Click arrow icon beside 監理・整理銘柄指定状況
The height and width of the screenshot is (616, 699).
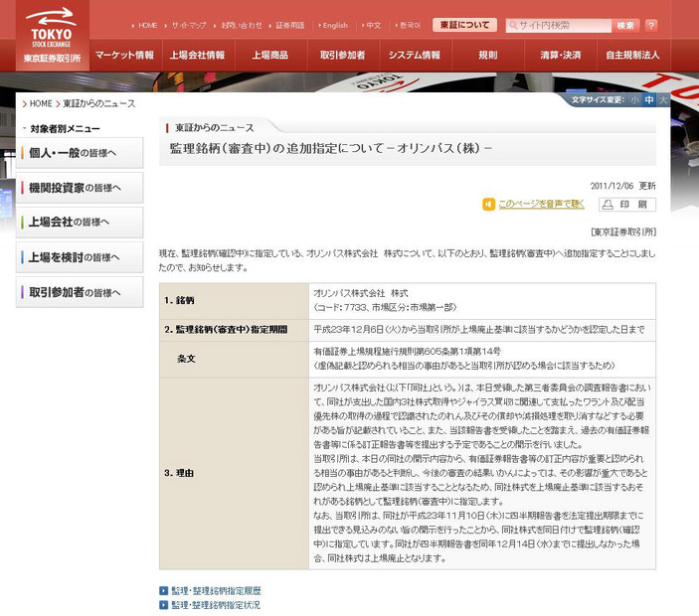(x=164, y=605)
